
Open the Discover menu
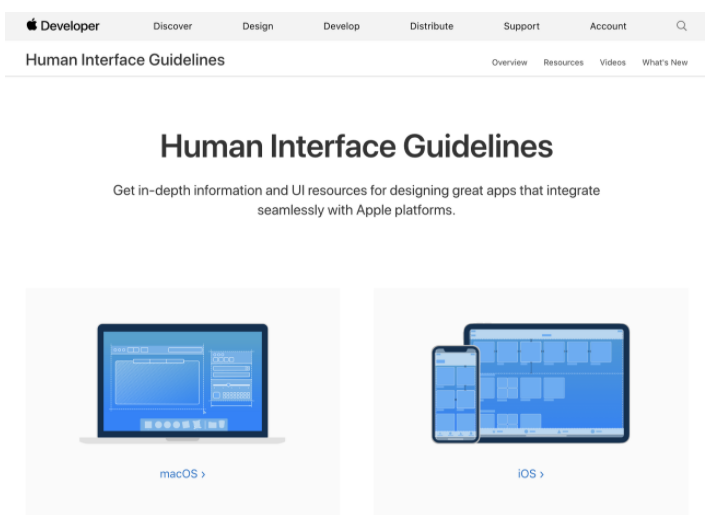[172, 26]
